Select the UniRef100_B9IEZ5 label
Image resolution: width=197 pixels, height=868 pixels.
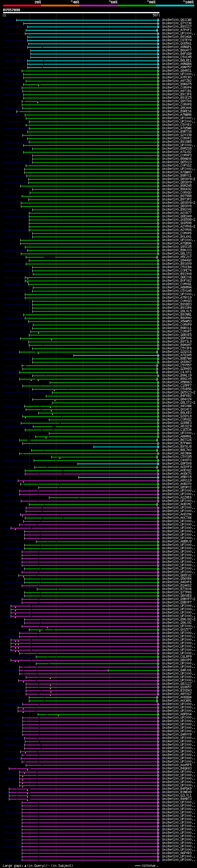[x=177, y=98]
